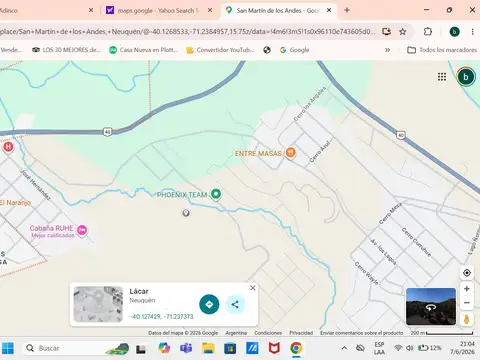Click the taskbar Buscar search box
The image size is (480, 360).
(77, 348)
